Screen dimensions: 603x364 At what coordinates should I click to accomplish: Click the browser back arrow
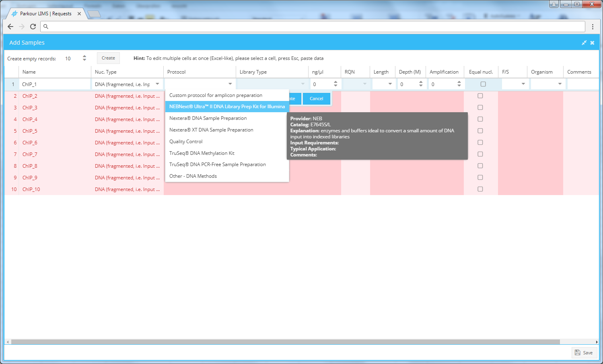tap(10, 27)
